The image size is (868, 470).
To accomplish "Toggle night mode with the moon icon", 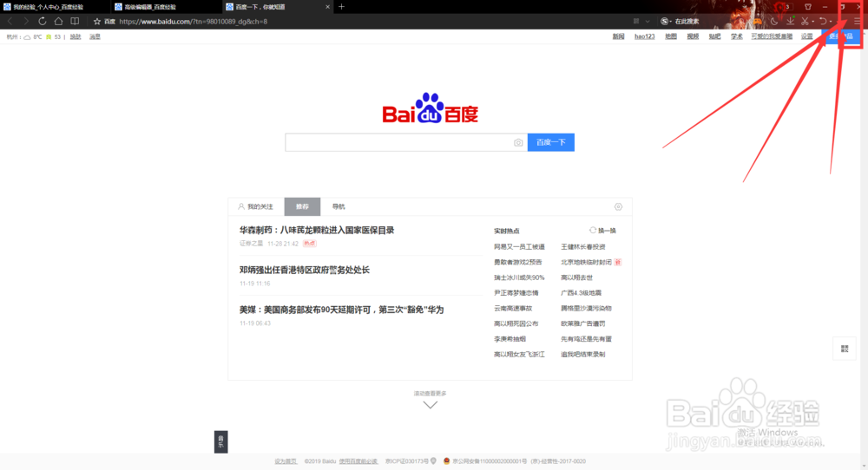I will click(x=774, y=22).
